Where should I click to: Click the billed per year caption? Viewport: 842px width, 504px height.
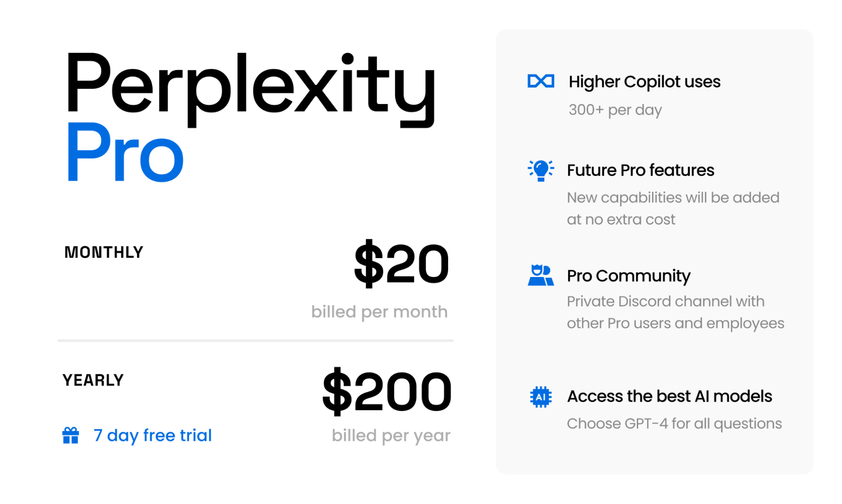tap(391, 435)
